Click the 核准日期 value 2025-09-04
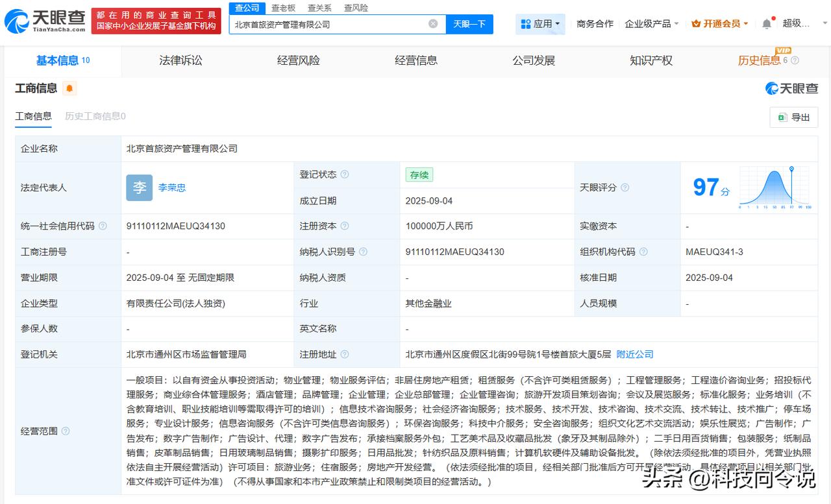 tap(709, 278)
